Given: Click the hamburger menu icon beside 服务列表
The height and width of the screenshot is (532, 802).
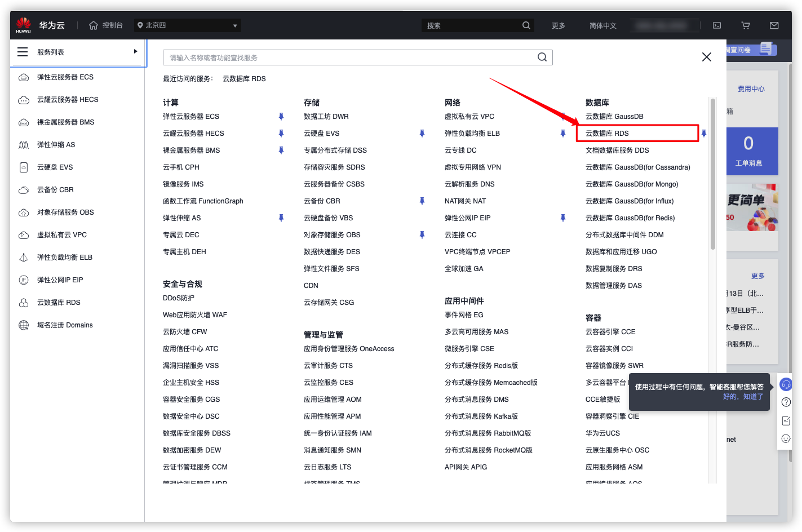Looking at the screenshot, I should [x=23, y=52].
